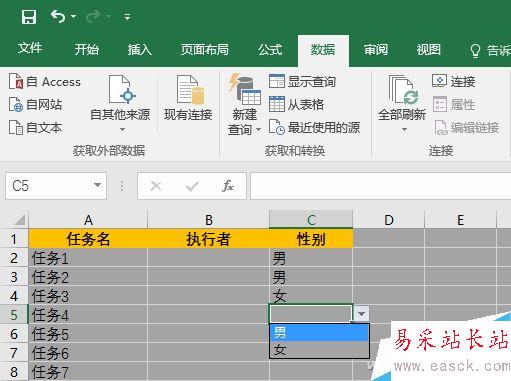Image resolution: width=511 pixels, height=381 pixels.
Task: Click the 性别 header cell
Action: click(x=311, y=239)
